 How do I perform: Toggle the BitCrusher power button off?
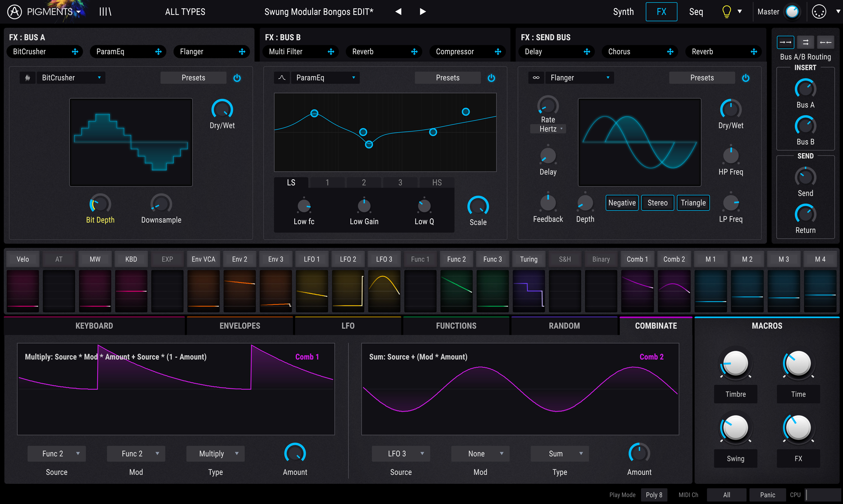237,78
